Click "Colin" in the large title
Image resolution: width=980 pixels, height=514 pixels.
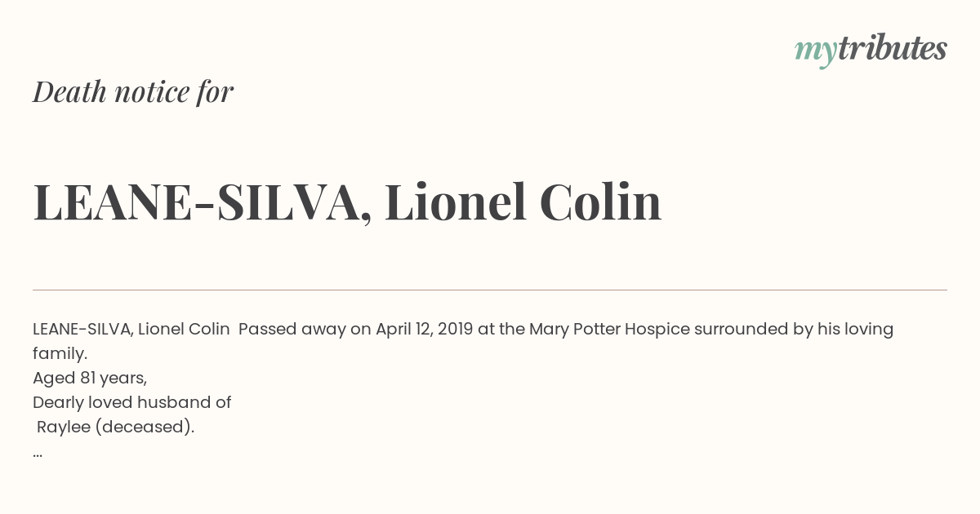point(600,202)
